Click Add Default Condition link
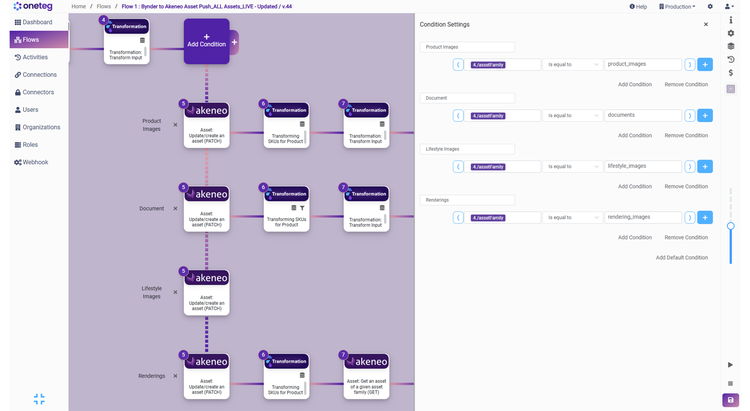750x411 pixels. [x=682, y=258]
